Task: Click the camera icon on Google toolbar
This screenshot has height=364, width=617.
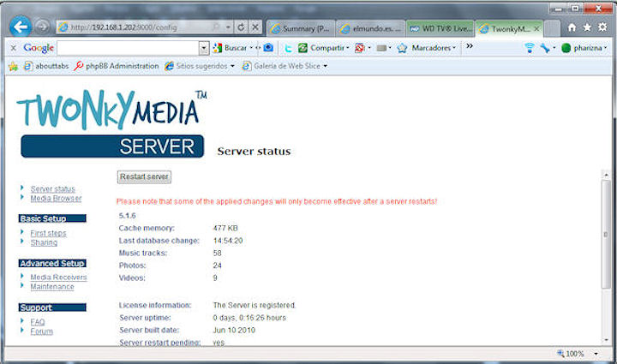Action: [x=268, y=48]
